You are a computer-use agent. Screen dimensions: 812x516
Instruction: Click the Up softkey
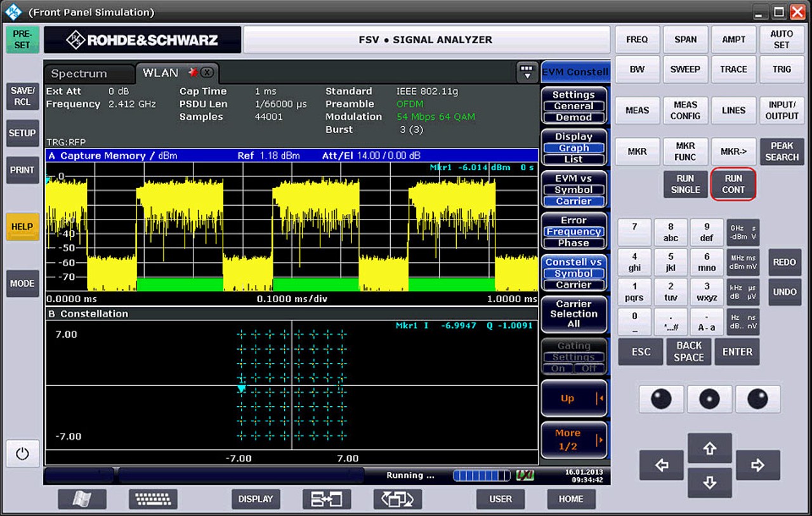click(574, 399)
